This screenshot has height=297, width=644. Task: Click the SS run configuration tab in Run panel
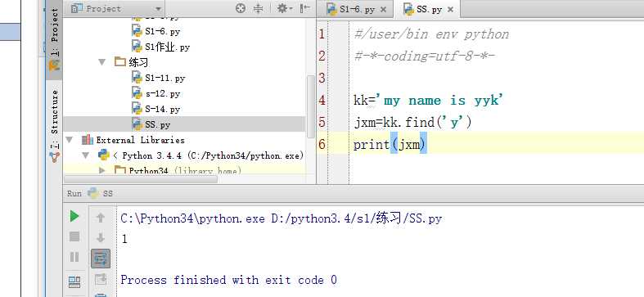point(101,193)
